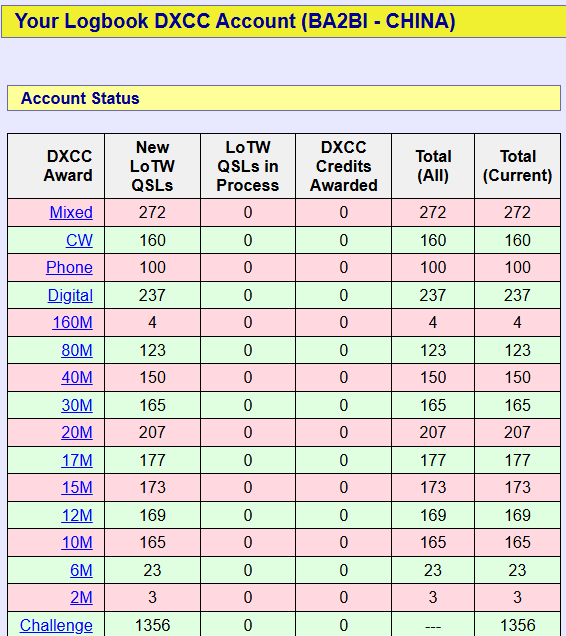Click the Total (Current) column header
The image size is (566, 636).
[x=517, y=166]
